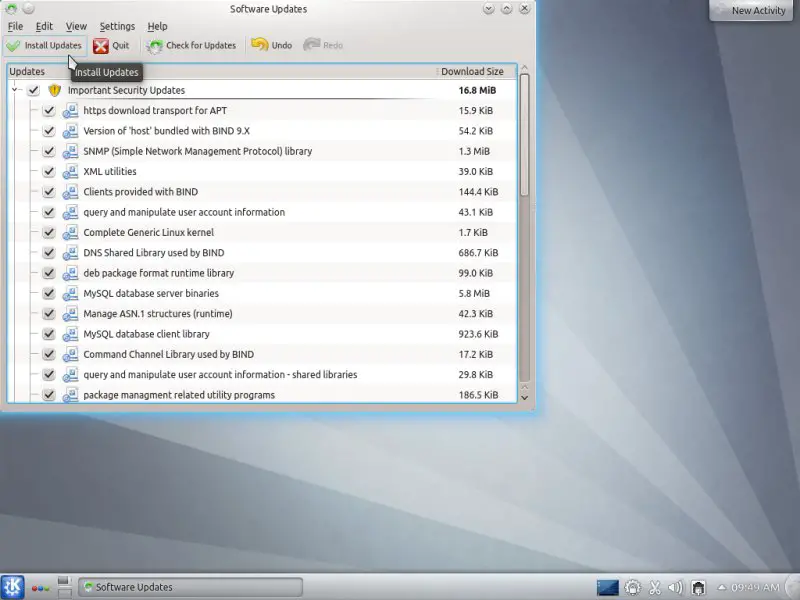Click the Check for Updates gear icon
The width and height of the screenshot is (800, 600).
pyautogui.click(x=154, y=46)
